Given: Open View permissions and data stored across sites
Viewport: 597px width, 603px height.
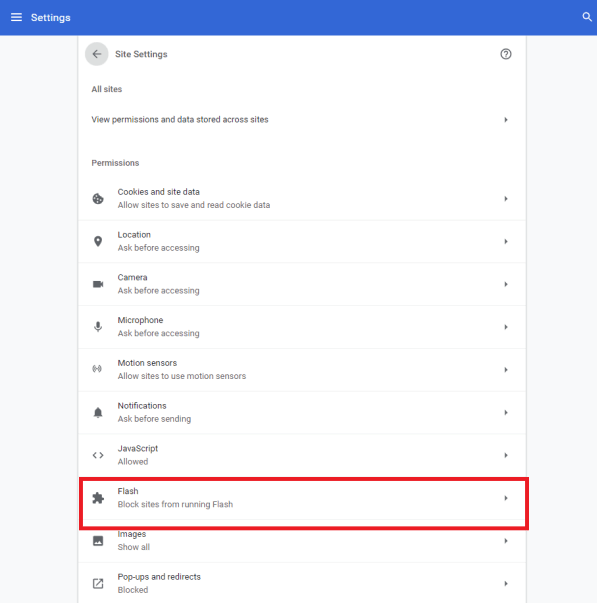Looking at the screenshot, I should 302,120.
